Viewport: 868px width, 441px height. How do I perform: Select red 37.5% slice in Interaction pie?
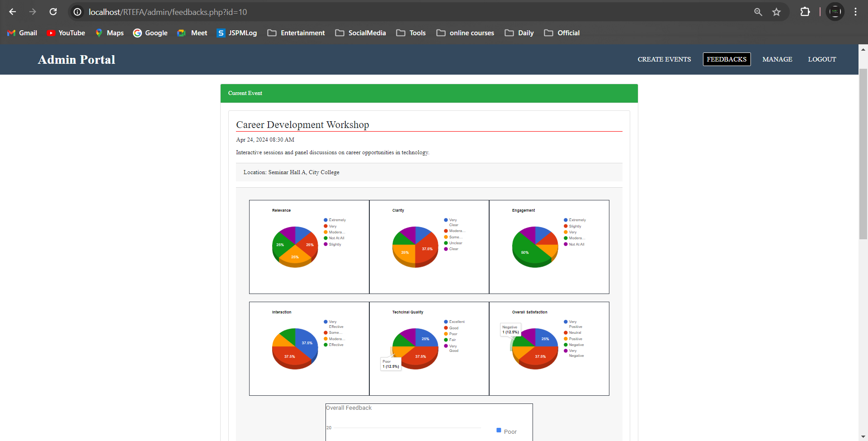pos(290,356)
